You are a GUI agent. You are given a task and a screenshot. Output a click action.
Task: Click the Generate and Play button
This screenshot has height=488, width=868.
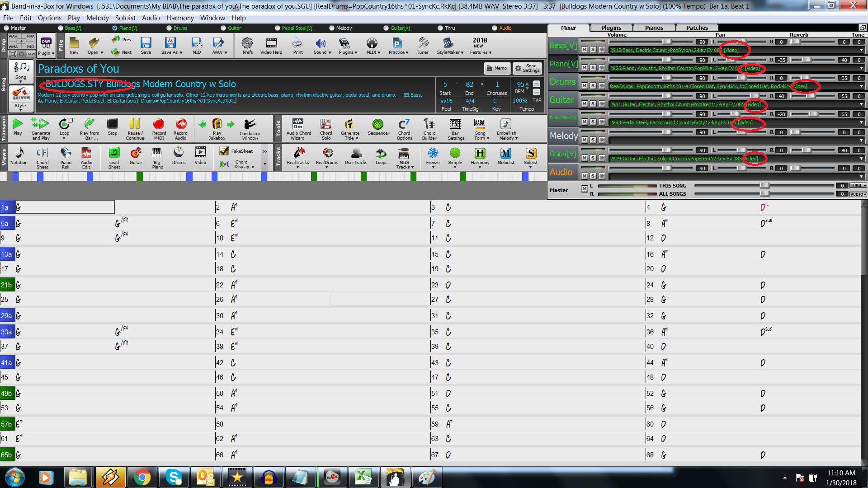39,127
